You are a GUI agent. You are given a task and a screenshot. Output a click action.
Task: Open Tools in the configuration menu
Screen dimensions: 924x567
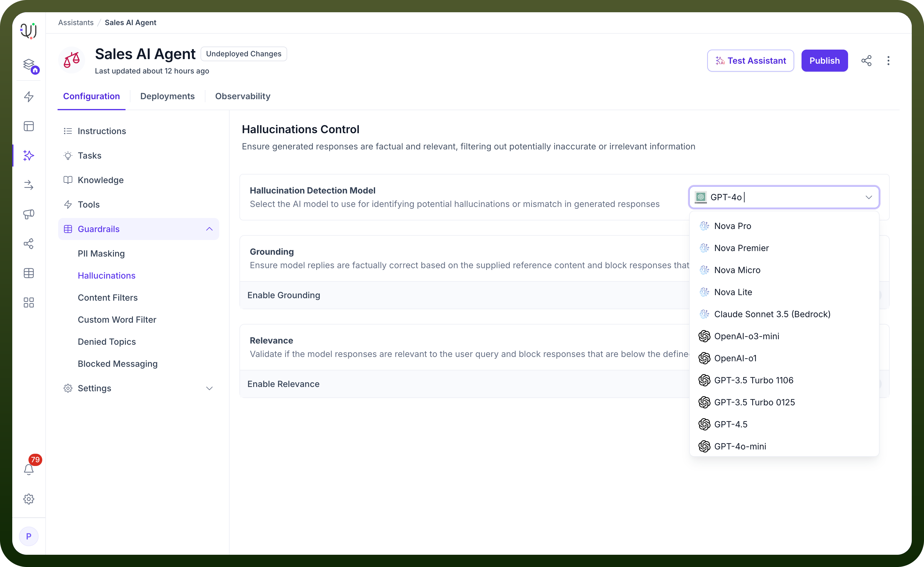point(138,205)
